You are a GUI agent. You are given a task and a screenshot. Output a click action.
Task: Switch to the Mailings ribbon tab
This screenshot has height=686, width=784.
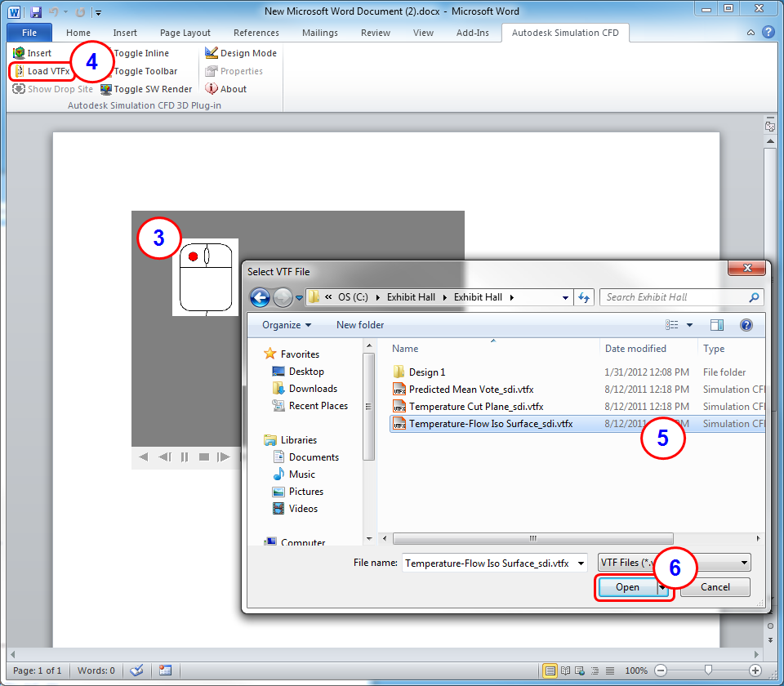(319, 33)
